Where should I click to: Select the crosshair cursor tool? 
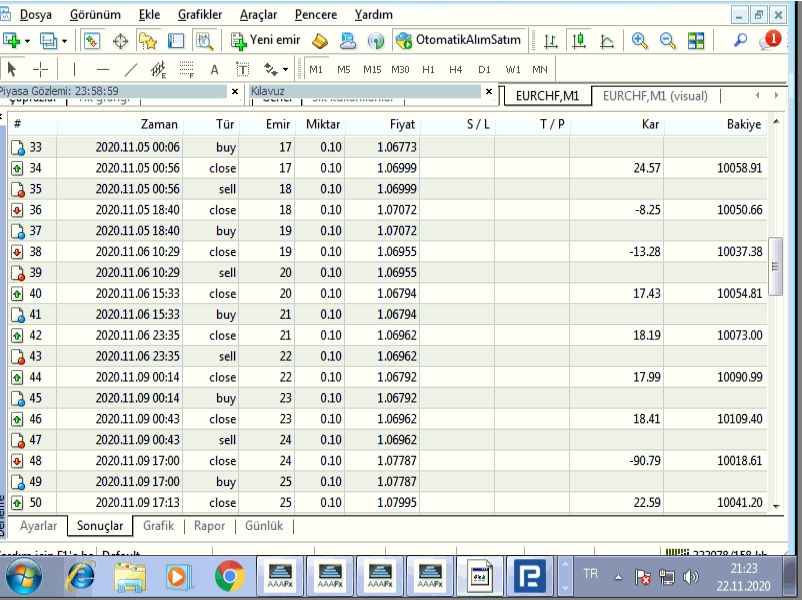pyautogui.click(x=41, y=70)
